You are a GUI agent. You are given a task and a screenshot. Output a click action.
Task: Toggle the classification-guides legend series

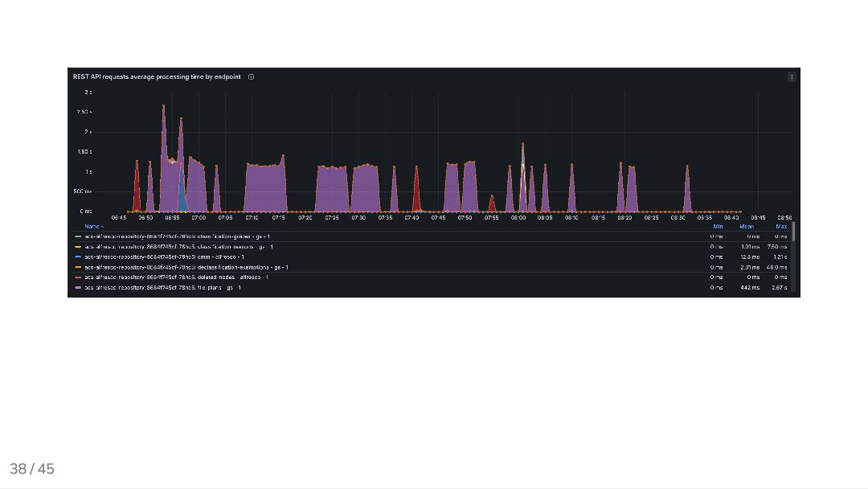[177, 236]
